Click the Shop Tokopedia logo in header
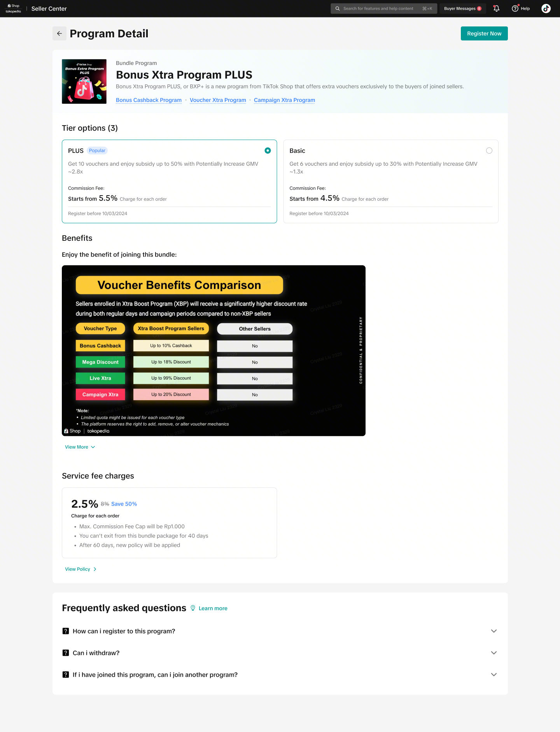This screenshot has width=560, height=732. (x=14, y=9)
